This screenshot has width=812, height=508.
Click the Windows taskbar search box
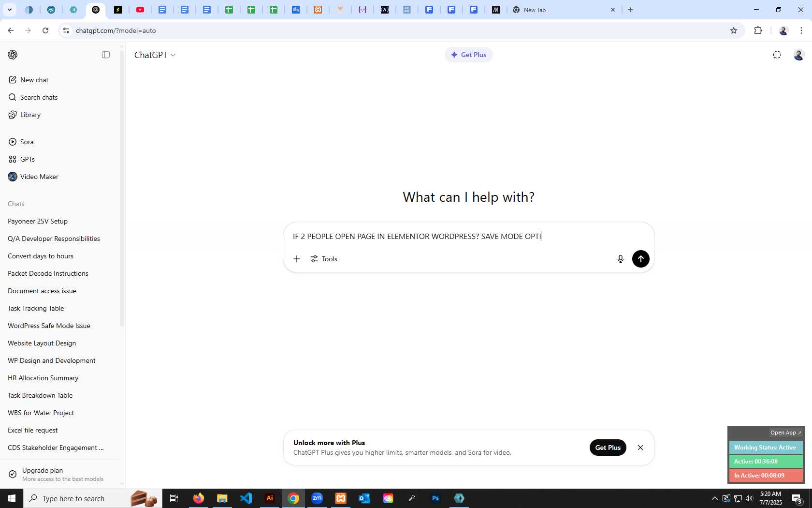point(93,498)
